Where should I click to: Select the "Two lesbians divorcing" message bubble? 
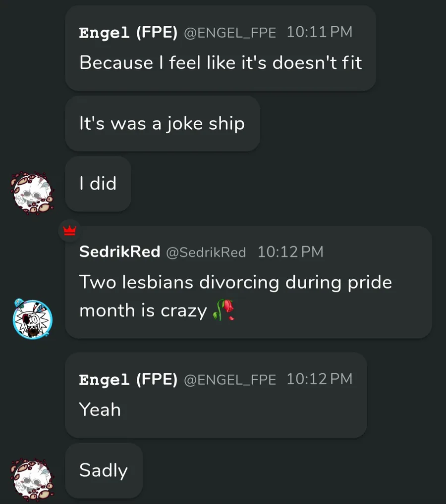[248, 282]
